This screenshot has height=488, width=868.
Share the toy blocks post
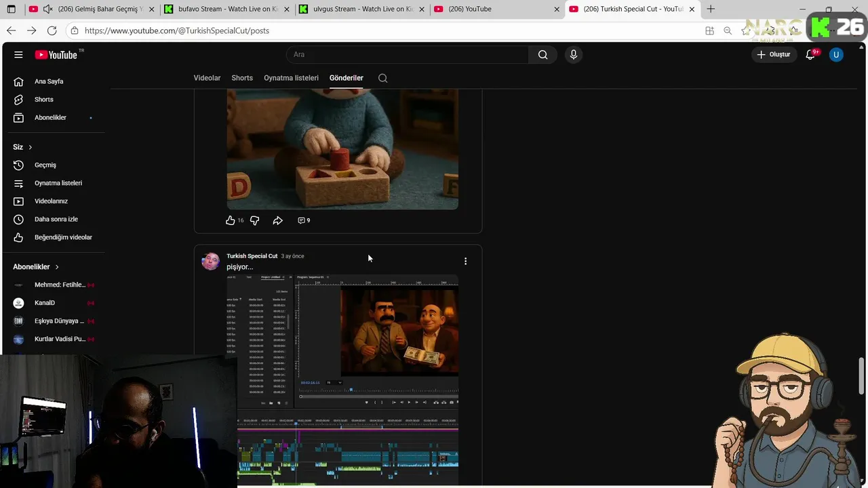point(277,220)
